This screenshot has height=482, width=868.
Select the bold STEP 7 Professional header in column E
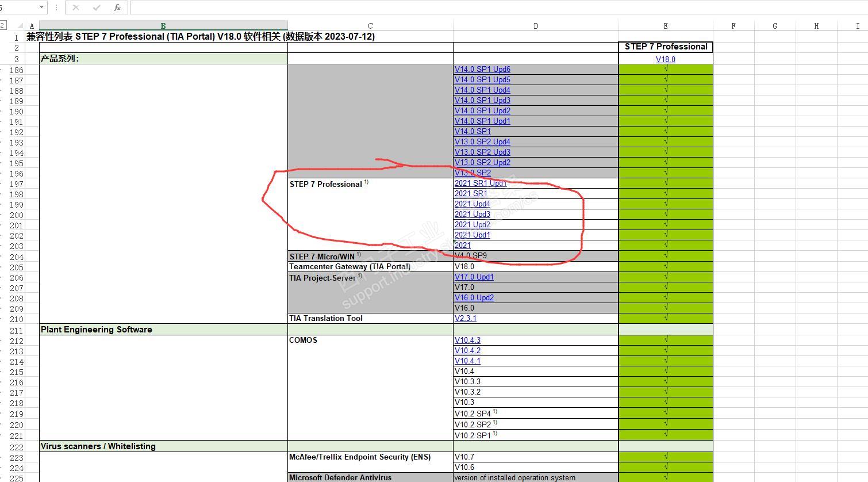pyautogui.click(x=666, y=47)
